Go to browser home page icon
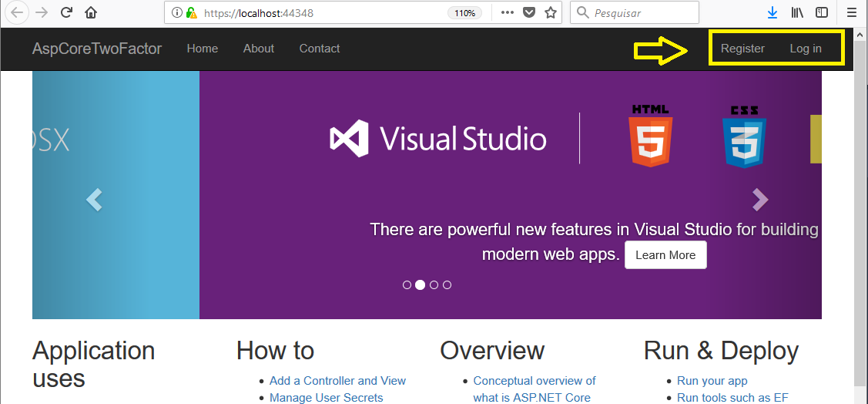This screenshot has width=868, height=404. pos(91,13)
